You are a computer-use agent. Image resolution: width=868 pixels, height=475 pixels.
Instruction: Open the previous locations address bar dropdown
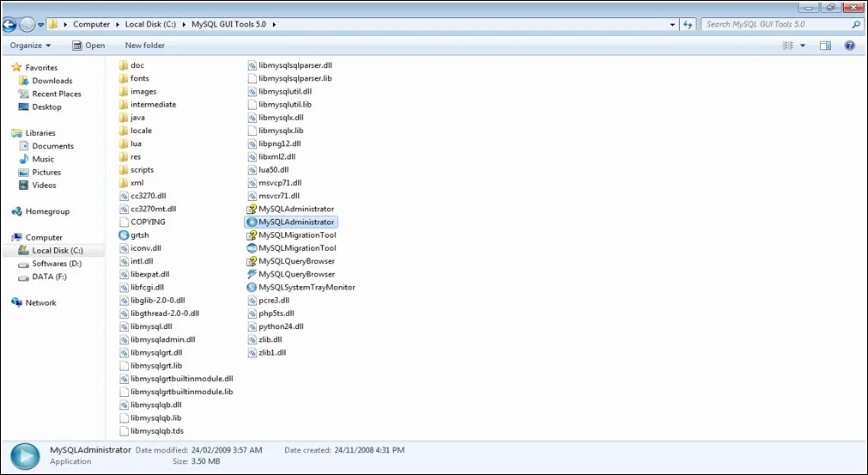[x=672, y=24]
